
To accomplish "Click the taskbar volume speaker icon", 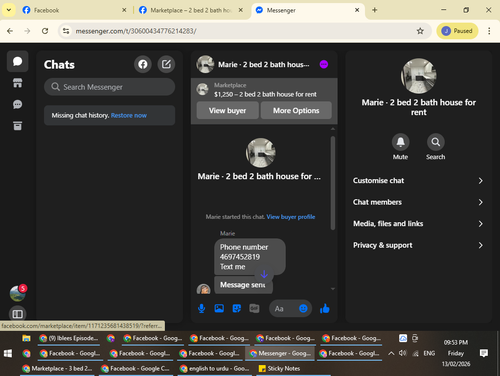I will point(403,353).
